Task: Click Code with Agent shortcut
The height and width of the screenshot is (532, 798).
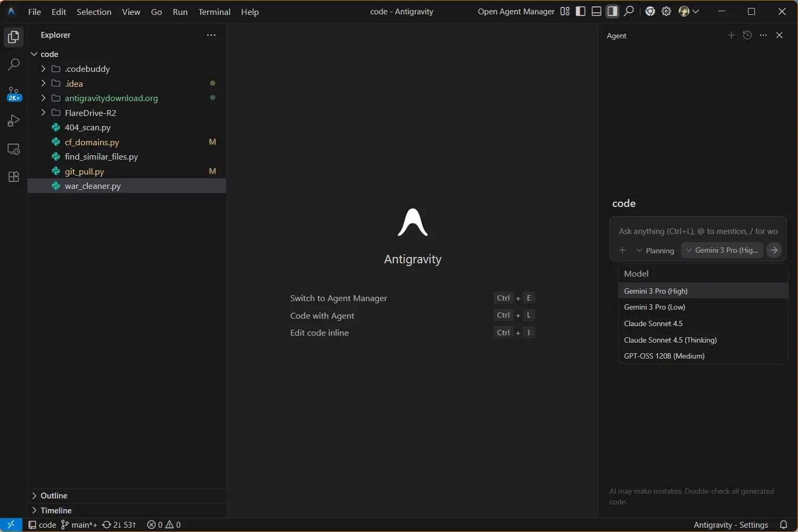Action: (322, 316)
